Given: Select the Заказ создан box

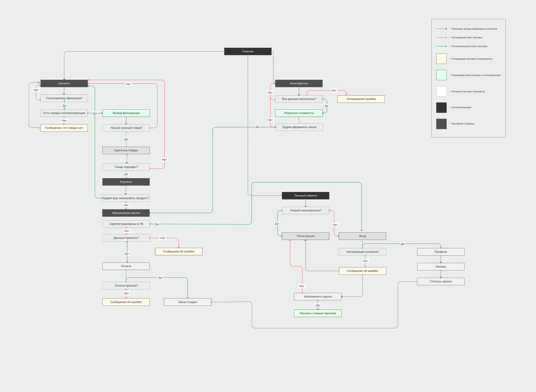Looking at the screenshot, I should click(187, 302).
